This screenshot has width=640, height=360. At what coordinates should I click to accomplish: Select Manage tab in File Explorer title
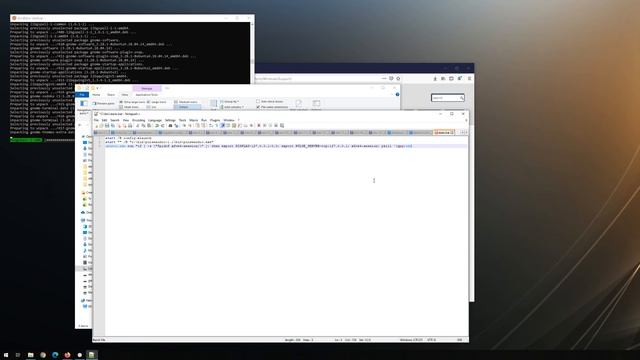point(147,89)
